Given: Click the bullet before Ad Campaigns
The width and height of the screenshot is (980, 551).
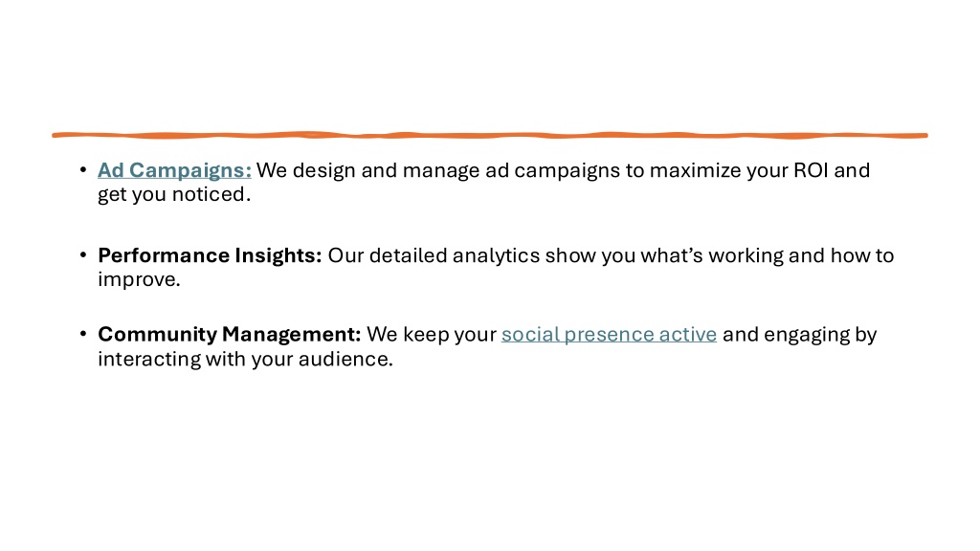Looking at the screenshot, I should tap(83, 169).
